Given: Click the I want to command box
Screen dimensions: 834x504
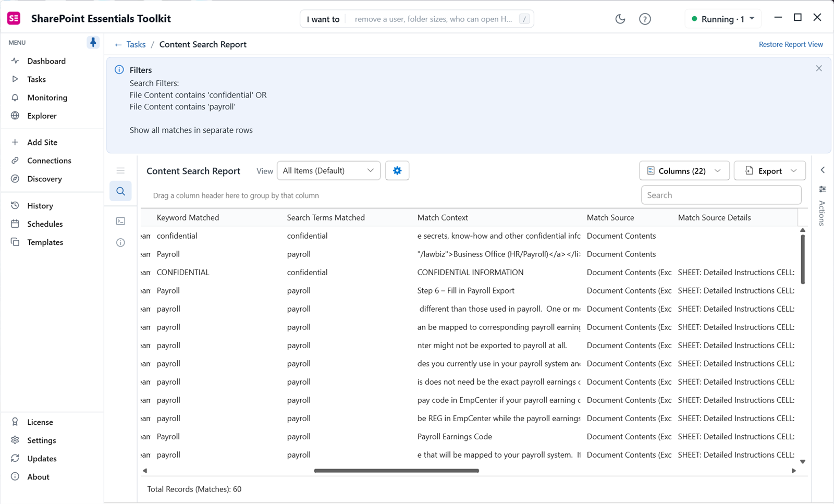Looking at the screenshot, I should (417, 19).
